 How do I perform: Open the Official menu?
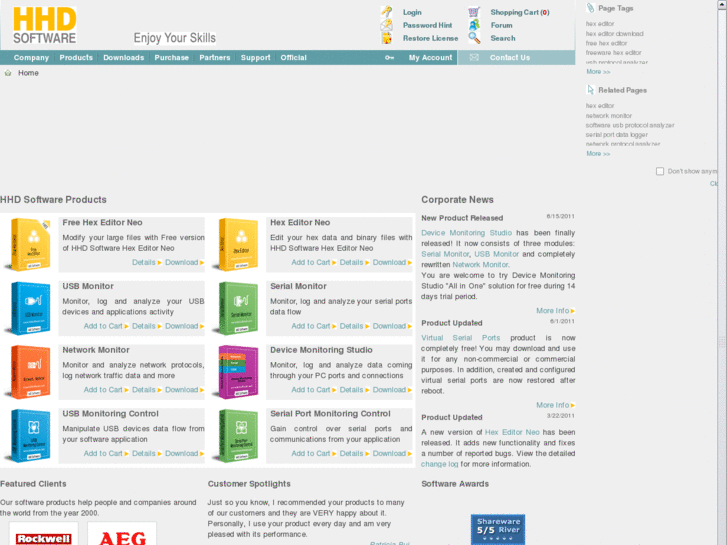coord(293,58)
